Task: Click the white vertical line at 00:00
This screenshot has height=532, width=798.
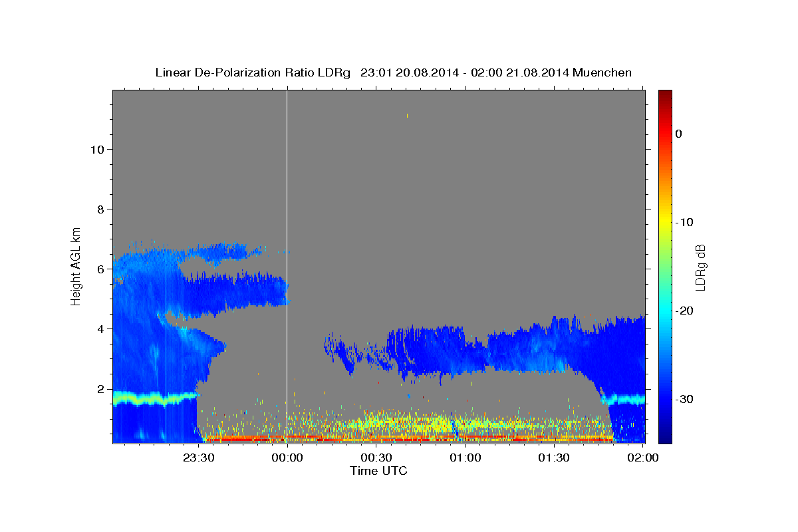Action: tap(287, 266)
